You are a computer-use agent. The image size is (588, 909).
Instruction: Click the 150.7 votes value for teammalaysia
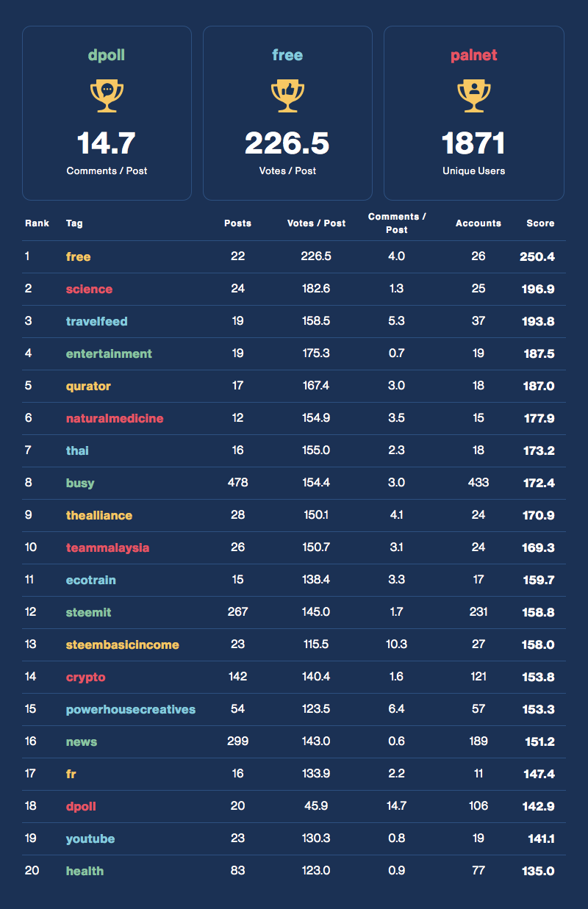(316, 547)
